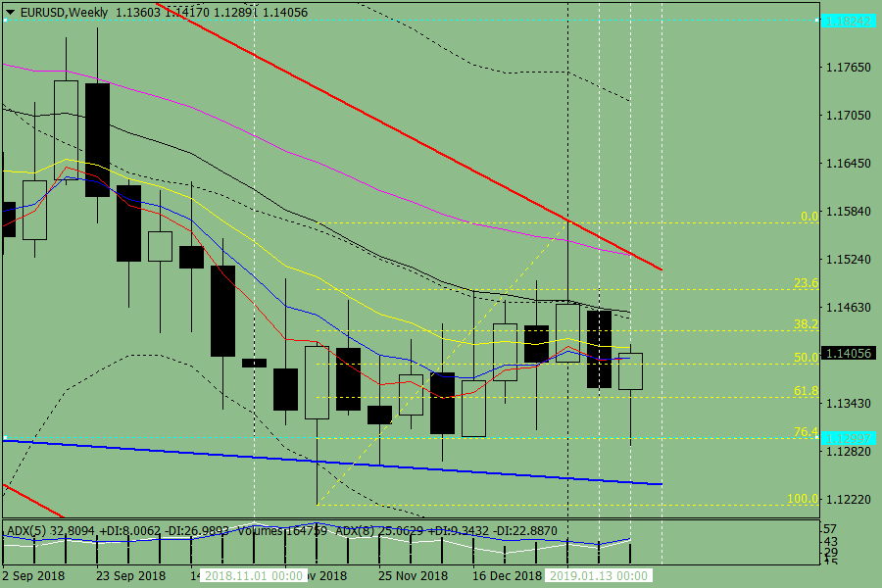Click the Volumes 164759 indicator label

(x=282, y=531)
